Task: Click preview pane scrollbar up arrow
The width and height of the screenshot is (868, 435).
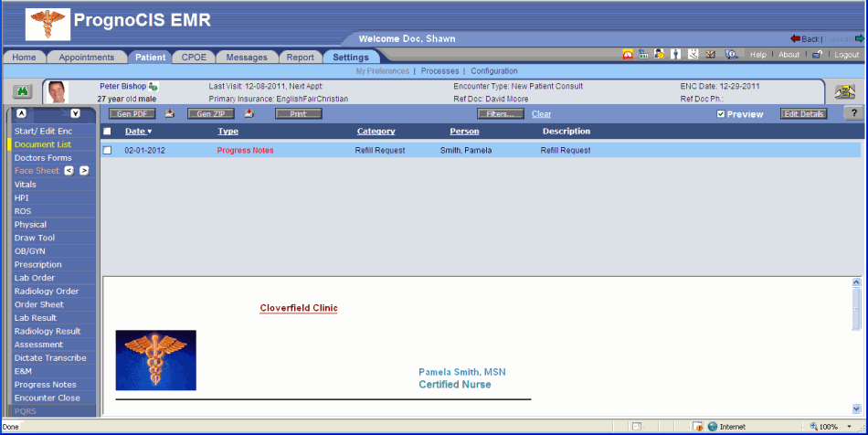Action: [856, 282]
